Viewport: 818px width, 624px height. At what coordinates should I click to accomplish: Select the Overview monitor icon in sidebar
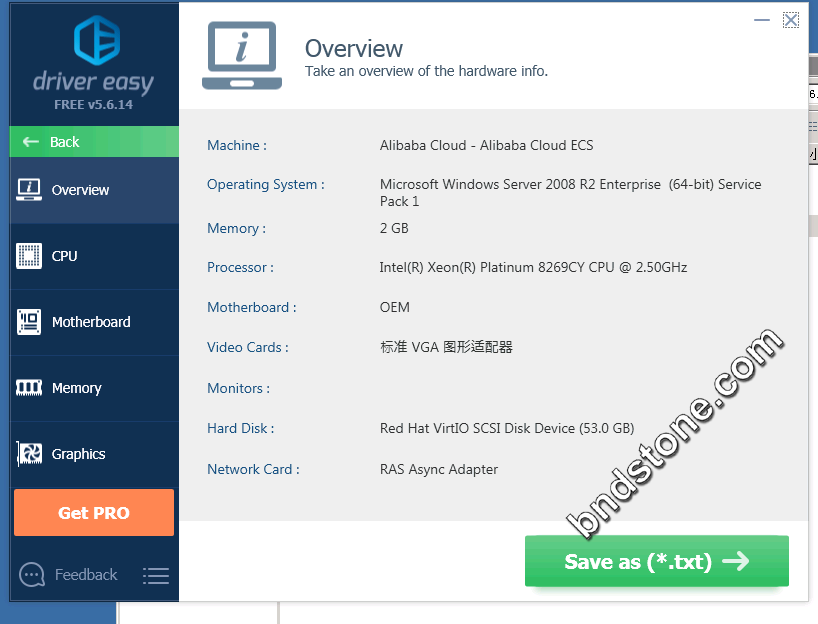29,189
